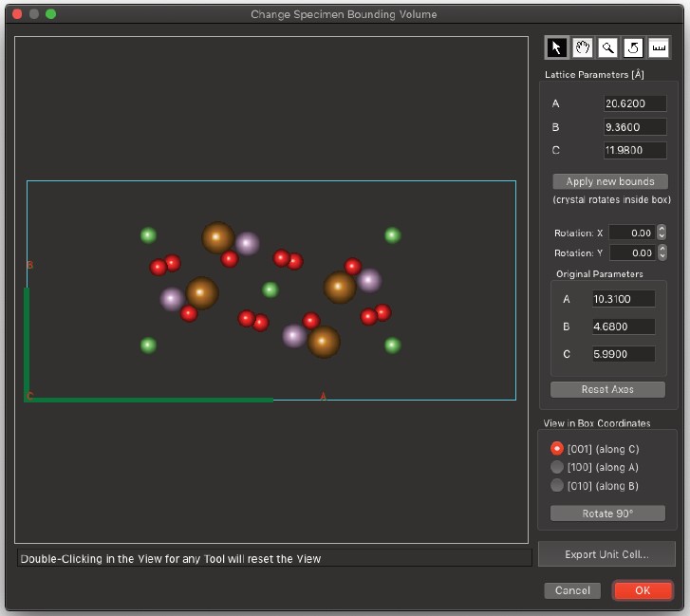Click the lattice parameter A field
690x616 pixels.
click(634, 103)
